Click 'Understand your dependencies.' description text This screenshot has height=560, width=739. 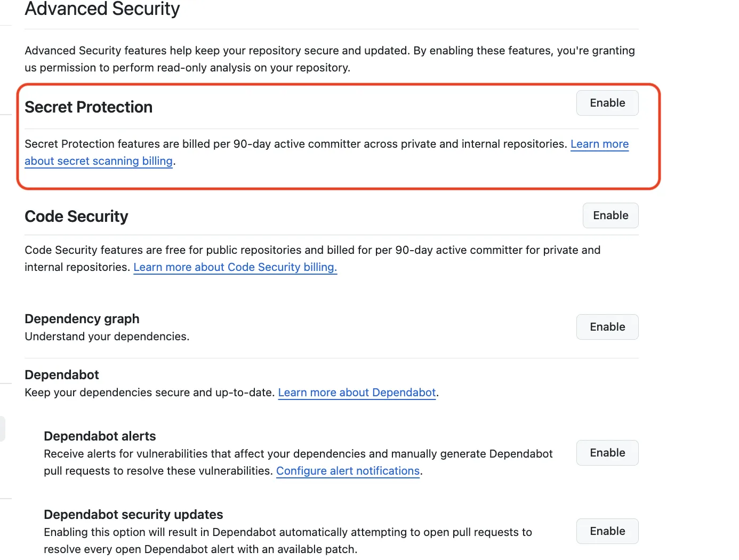coord(107,337)
